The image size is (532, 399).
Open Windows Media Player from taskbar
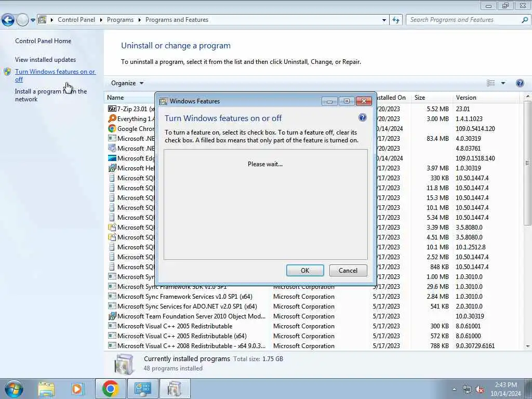tap(77, 389)
